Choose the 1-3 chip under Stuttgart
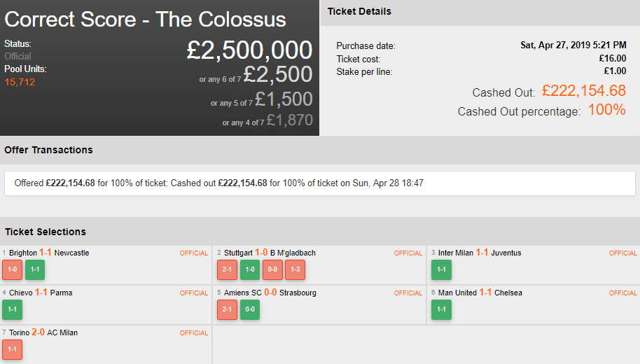The image size is (640, 364). pyautogui.click(x=295, y=269)
